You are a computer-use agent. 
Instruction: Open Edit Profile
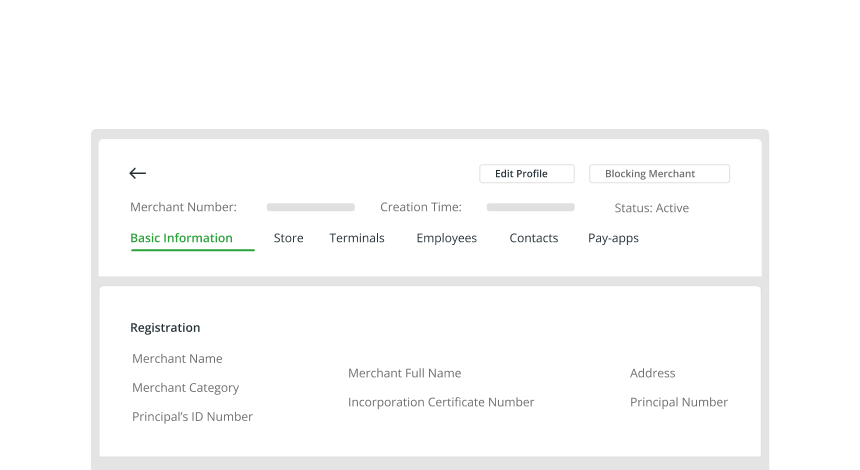coord(527,174)
